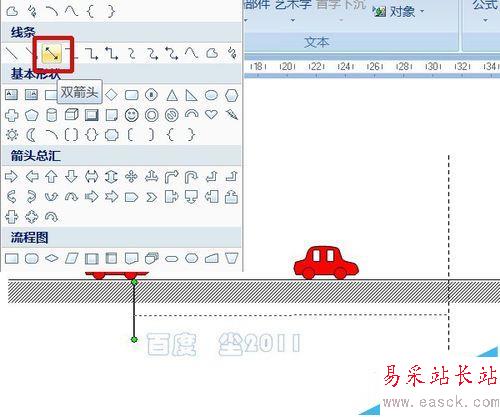Pick the left-right block arrow
This screenshot has width=500, height=417.
(92, 176)
